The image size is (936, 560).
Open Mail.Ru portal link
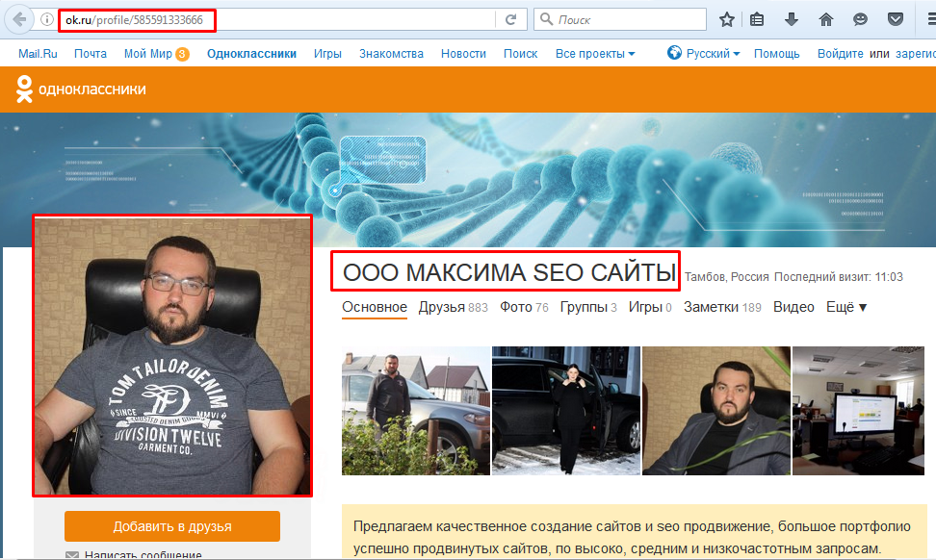pos(38,54)
